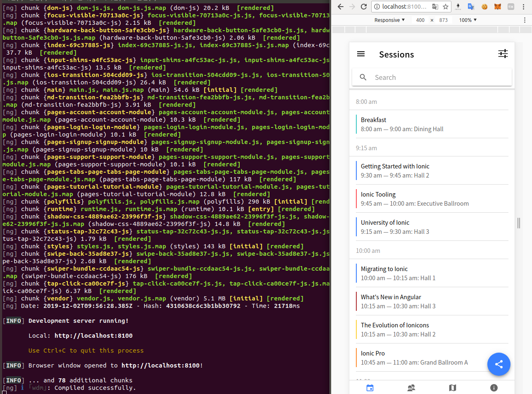Tap the blue share floating button
The width and height of the screenshot is (532, 394).
tap(499, 364)
